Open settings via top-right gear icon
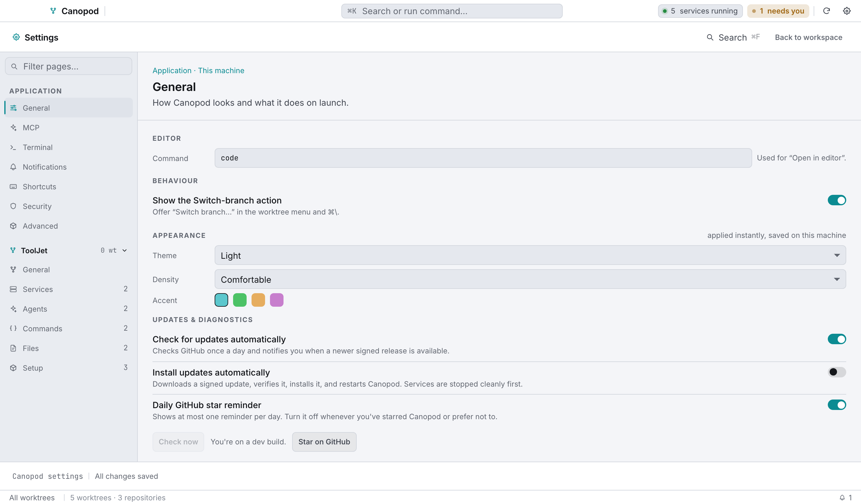 846,11
